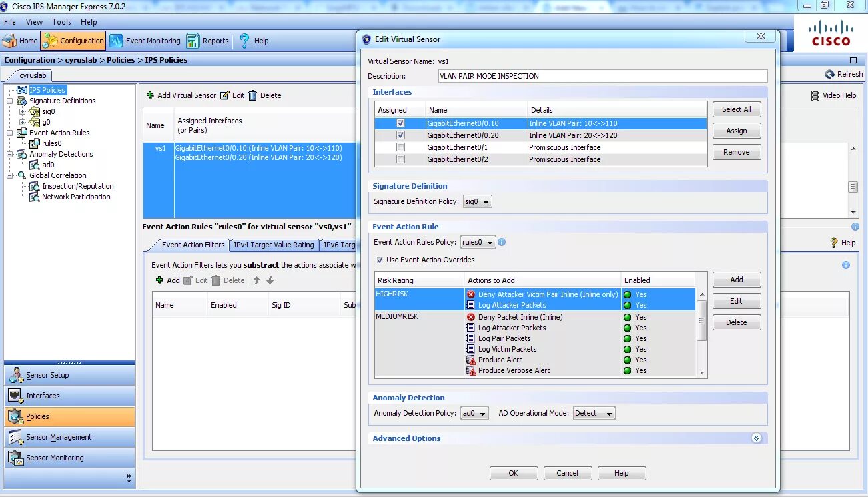
Task: Click the Add filter plus icon
Action: tap(159, 280)
